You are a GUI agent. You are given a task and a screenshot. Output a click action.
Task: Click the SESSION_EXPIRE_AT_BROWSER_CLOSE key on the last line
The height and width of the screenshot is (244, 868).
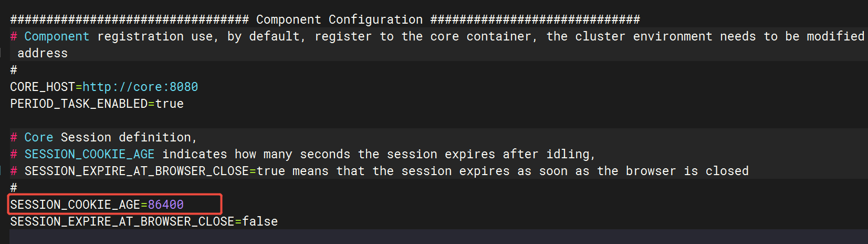click(122, 221)
